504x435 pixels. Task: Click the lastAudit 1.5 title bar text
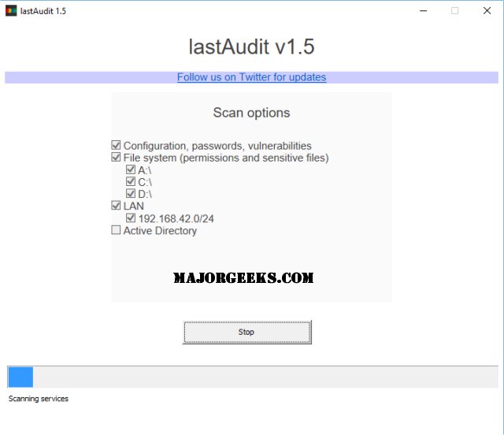click(x=43, y=11)
